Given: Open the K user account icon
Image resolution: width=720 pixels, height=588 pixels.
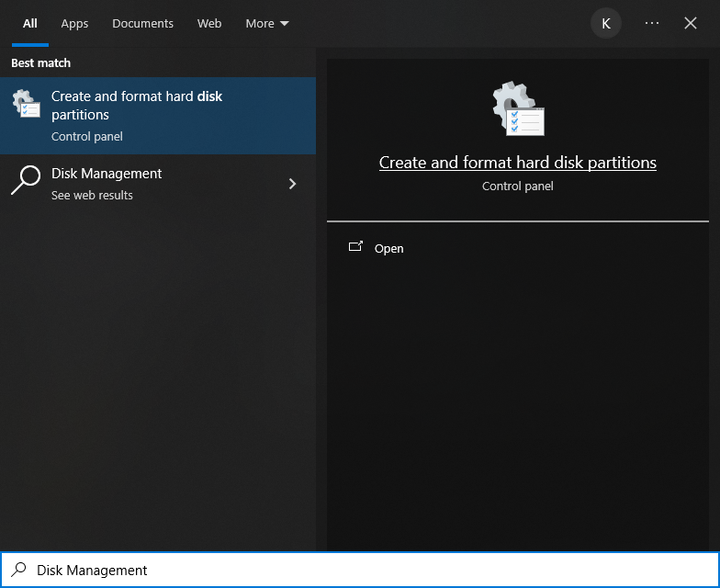Looking at the screenshot, I should [x=606, y=24].
